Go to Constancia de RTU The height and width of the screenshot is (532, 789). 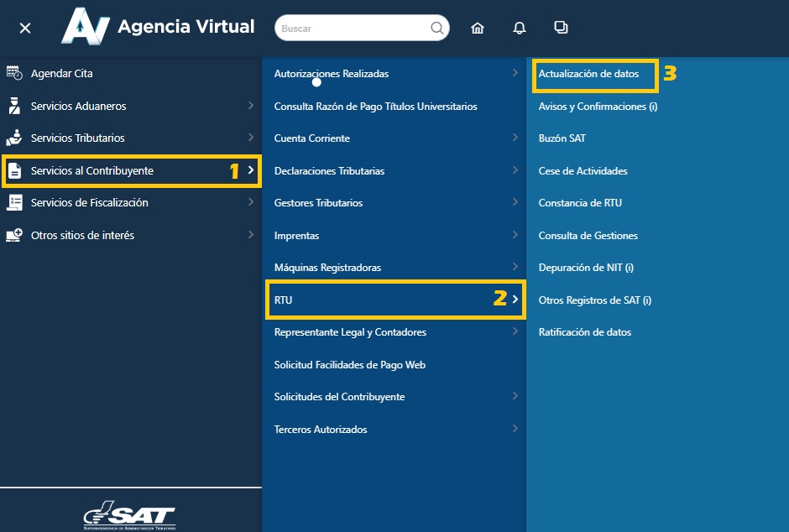pos(580,203)
